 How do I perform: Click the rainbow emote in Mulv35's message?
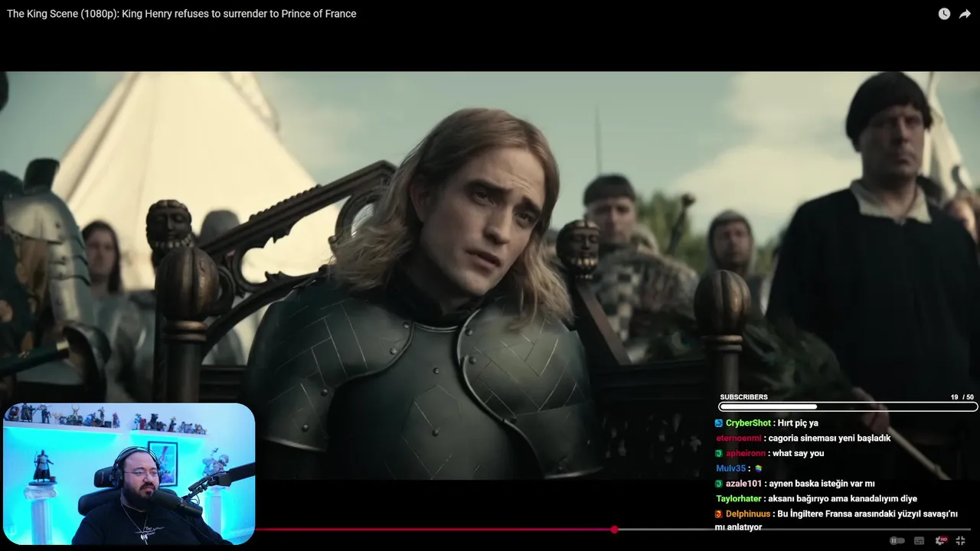click(759, 468)
